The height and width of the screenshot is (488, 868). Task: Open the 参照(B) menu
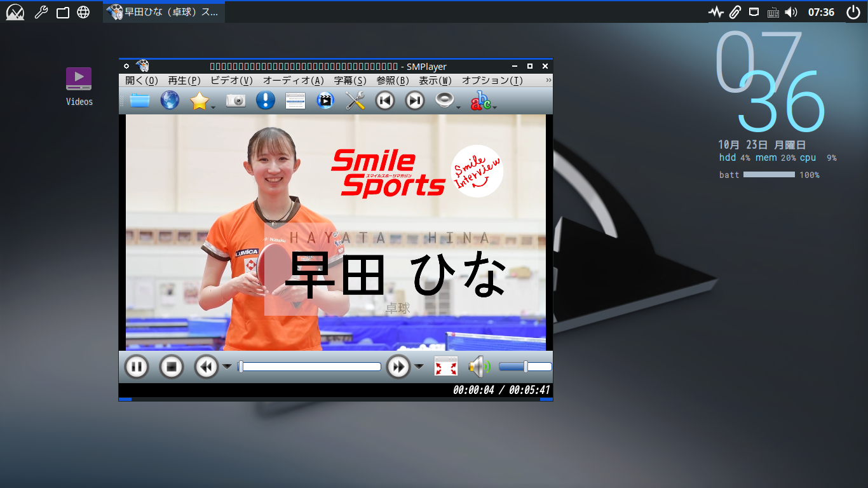coord(393,80)
